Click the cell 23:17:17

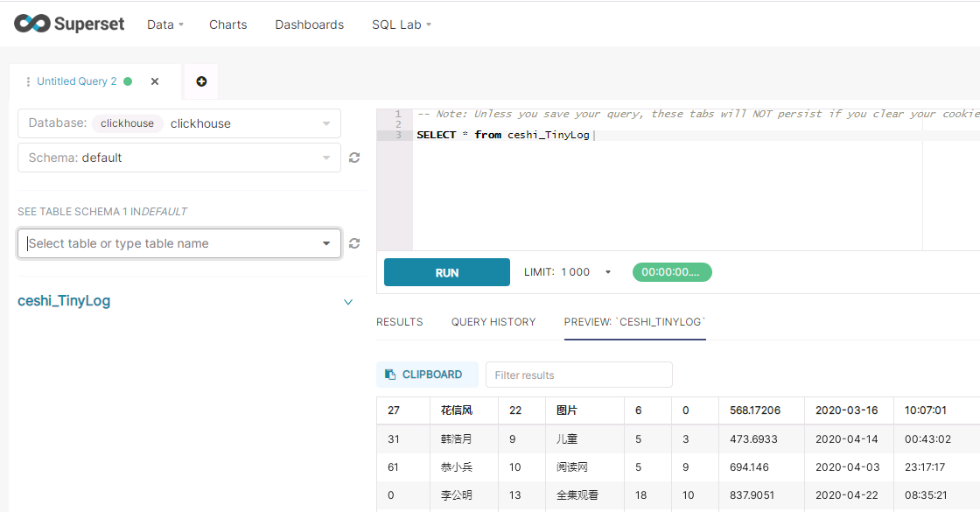(937, 467)
